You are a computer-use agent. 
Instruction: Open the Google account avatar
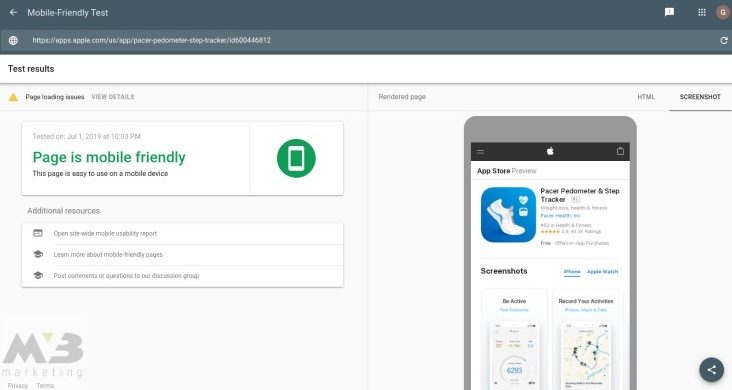(723, 13)
